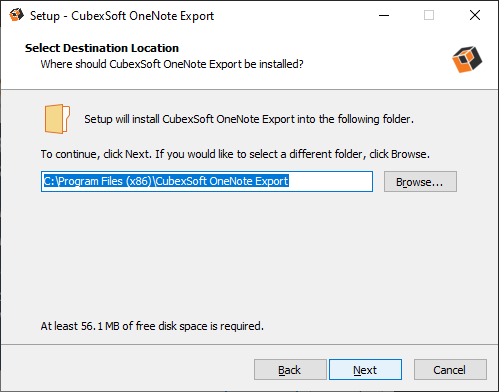Image resolution: width=499 pixels, height=392 pixels.
Task: Click the empty area right of the path text
Action: point(330,182)
